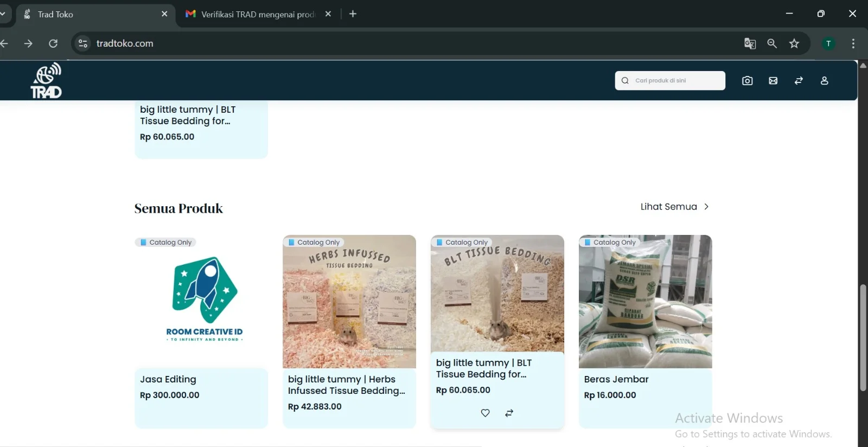Click the Rp 300.000.00 price text
868x447 pixels.
click(170, 395)
